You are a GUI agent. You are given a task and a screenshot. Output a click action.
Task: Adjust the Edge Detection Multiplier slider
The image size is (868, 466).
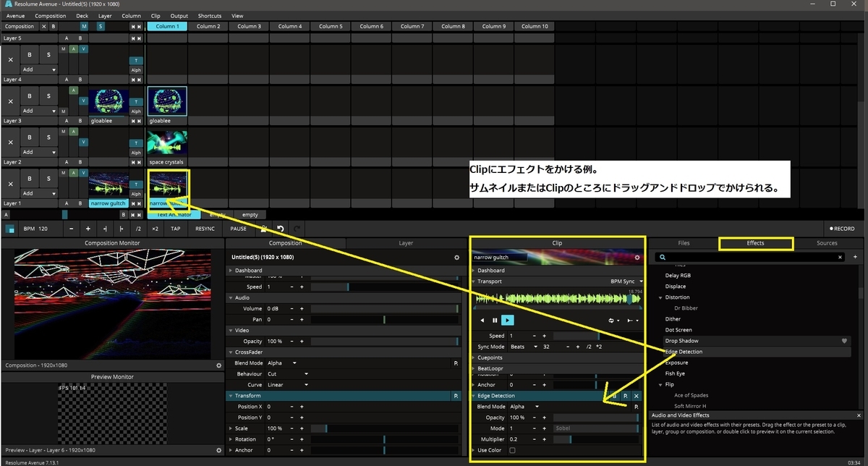click(596, 439)
